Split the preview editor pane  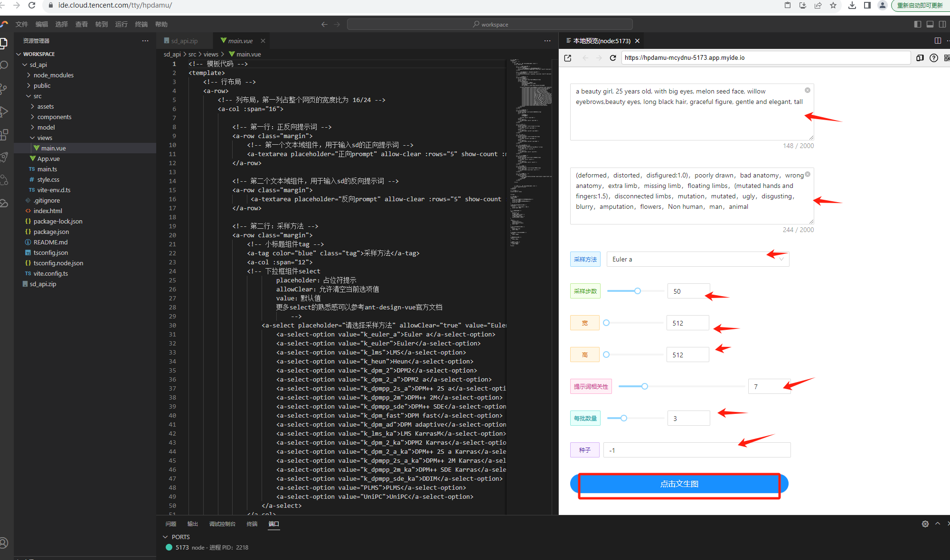[x=937, y=41]
